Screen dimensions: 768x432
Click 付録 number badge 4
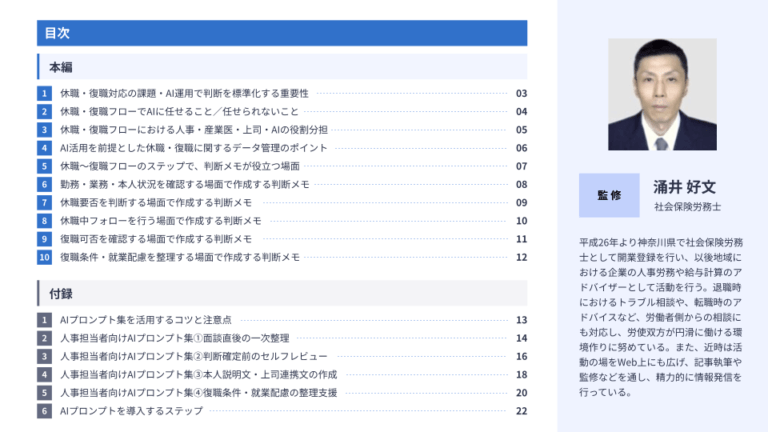click(x=44, y=374)
